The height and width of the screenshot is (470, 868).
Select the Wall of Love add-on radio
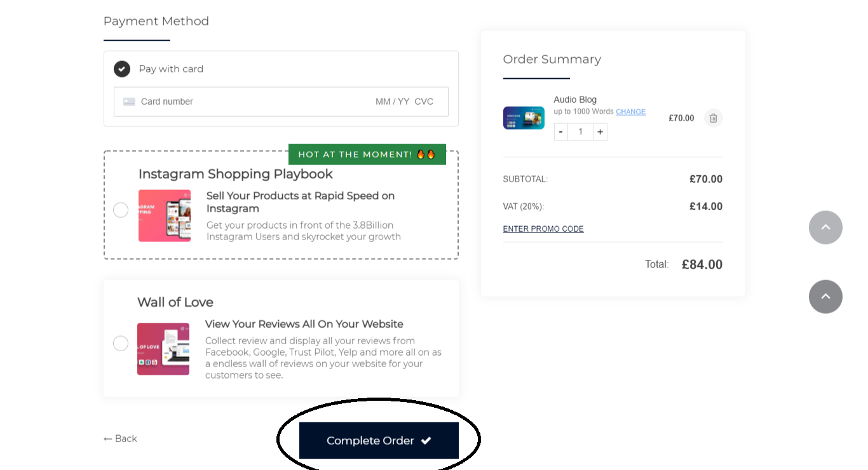click(121, 344)
